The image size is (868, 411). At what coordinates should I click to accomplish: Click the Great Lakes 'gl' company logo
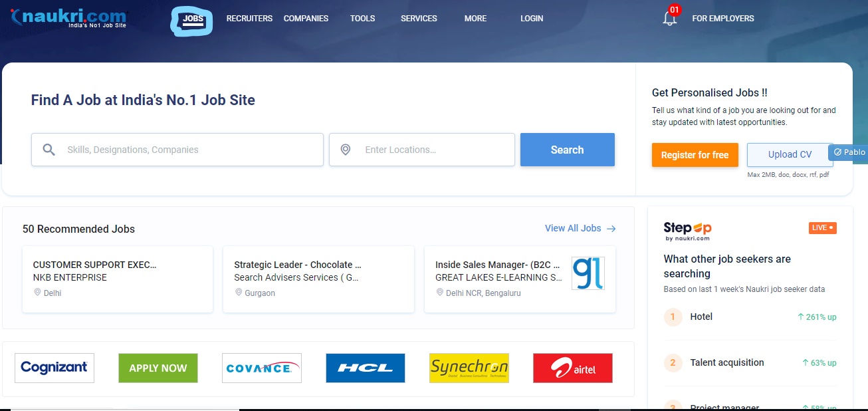pos(588,273)
